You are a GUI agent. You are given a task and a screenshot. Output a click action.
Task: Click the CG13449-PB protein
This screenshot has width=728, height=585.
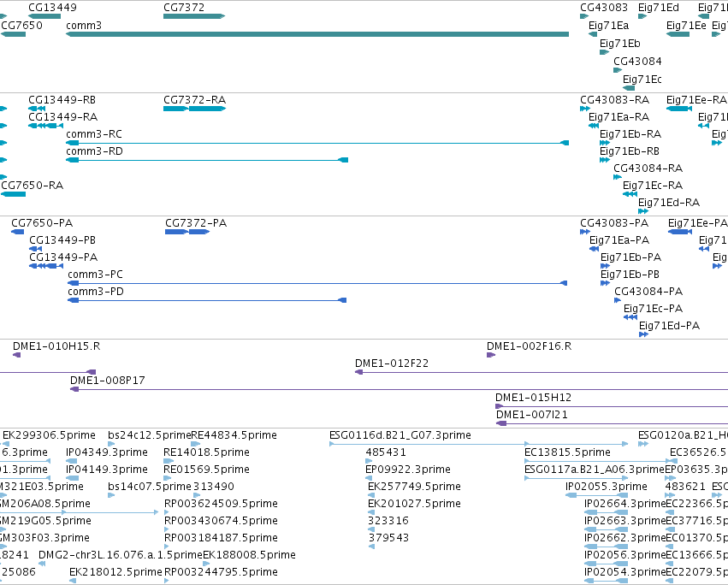point(35,249)
